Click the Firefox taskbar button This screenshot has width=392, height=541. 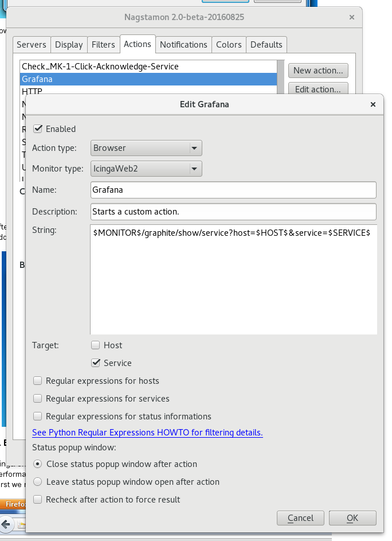[x=13, y=504]
